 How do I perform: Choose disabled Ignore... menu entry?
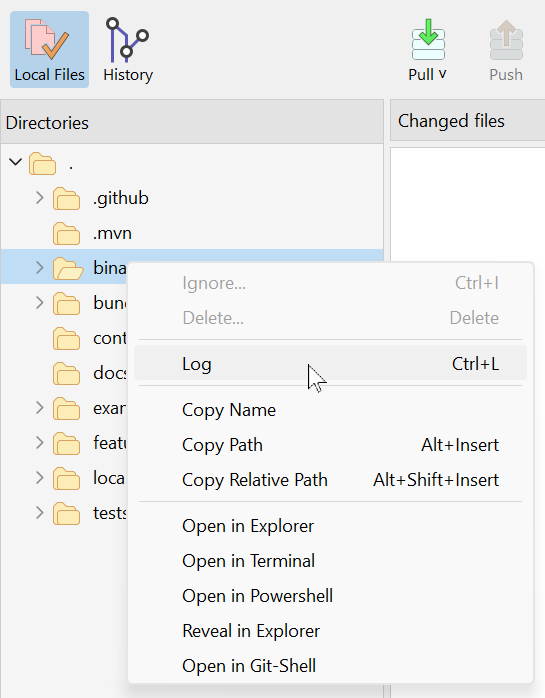pyautogui.click(x=330, y=283)
